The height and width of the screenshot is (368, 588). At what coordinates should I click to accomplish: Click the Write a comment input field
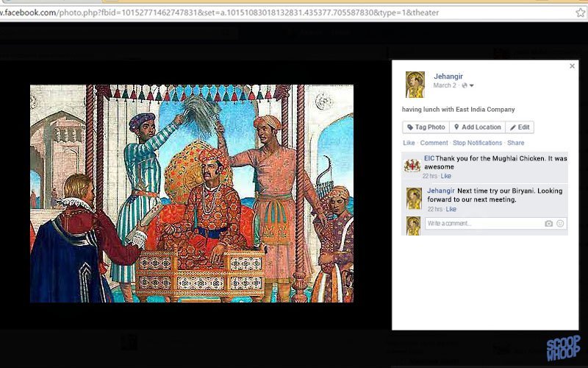tap(495, 224)
